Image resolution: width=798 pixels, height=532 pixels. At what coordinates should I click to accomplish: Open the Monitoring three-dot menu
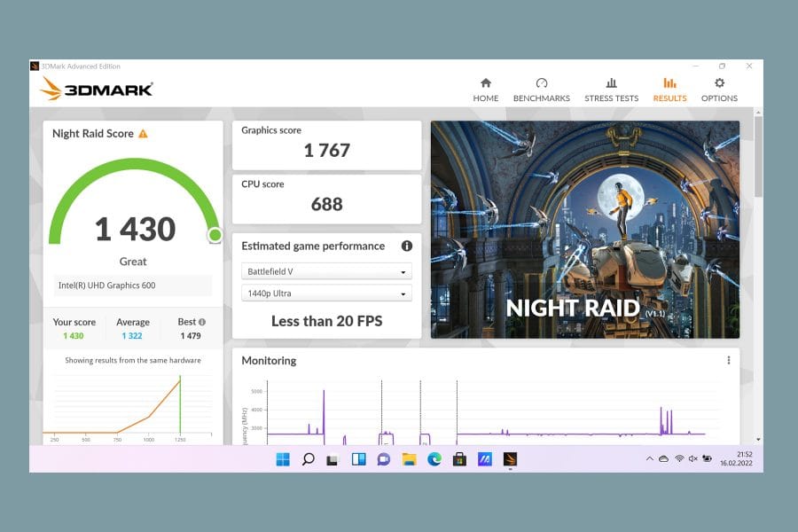(x=729, y=361)
